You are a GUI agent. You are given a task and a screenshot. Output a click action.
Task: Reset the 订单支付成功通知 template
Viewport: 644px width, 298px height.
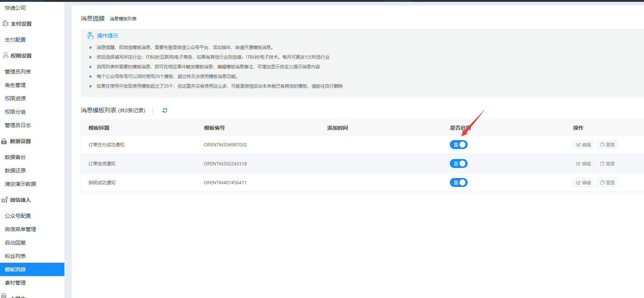pyautogui.click(x=607, y=145)
